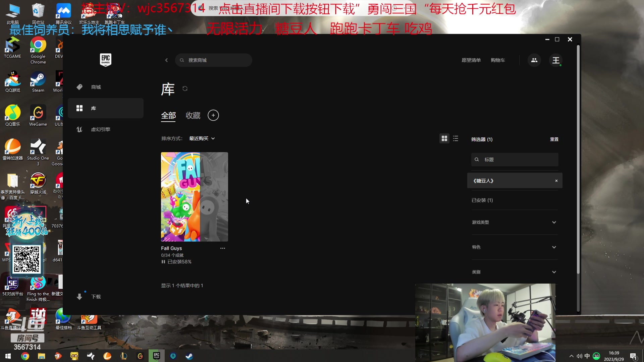The width and height of the screenshot is (644, 362).
Task: Open the 最近购买 sort dropdown
Action: [202, 138]
